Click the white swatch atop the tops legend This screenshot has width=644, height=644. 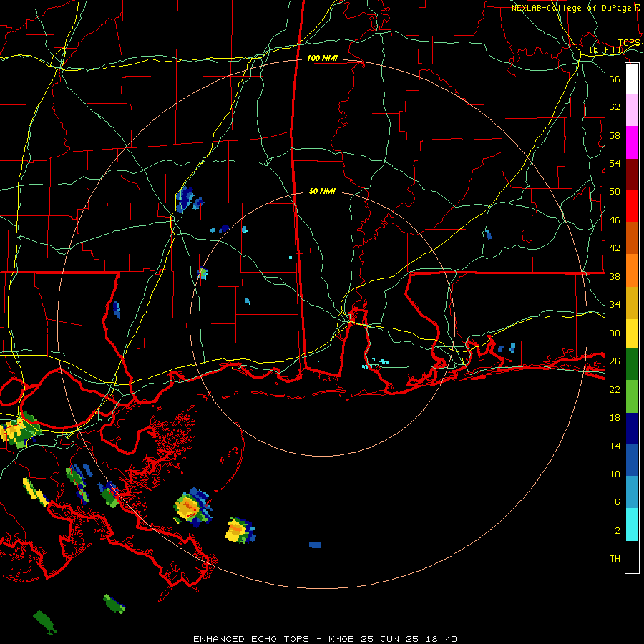(632, 79)
